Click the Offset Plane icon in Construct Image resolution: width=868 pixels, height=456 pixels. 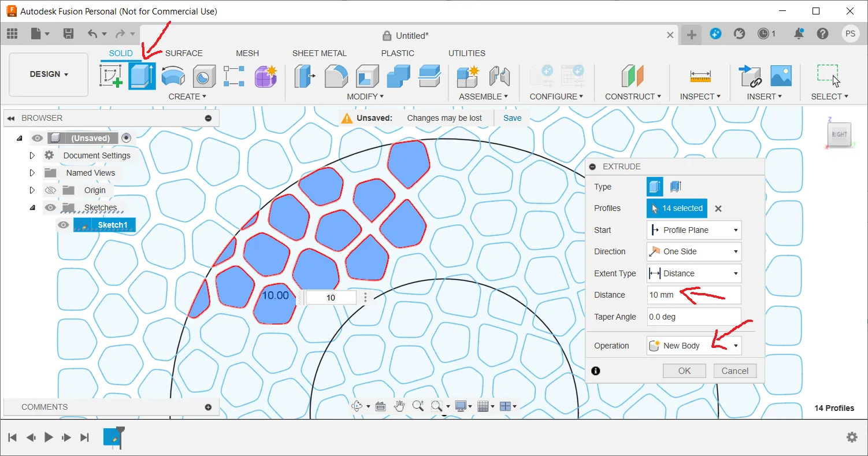click(x=633, y=76)
